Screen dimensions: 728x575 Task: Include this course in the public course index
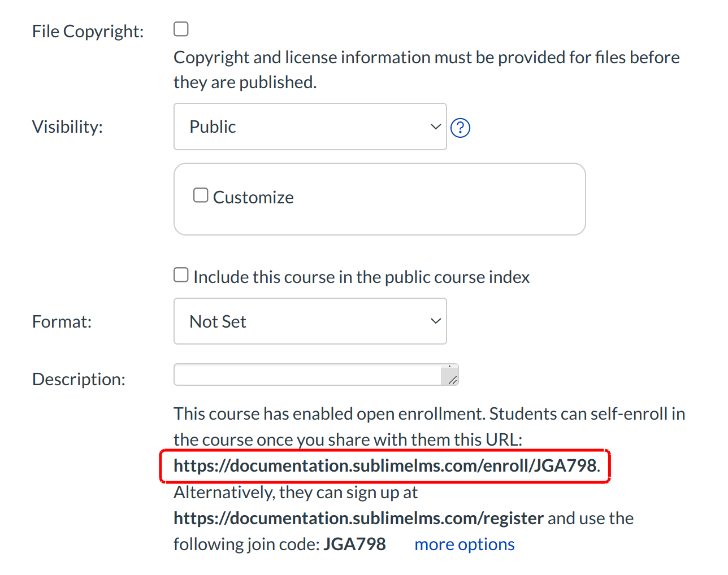click(x=181, y=275)
